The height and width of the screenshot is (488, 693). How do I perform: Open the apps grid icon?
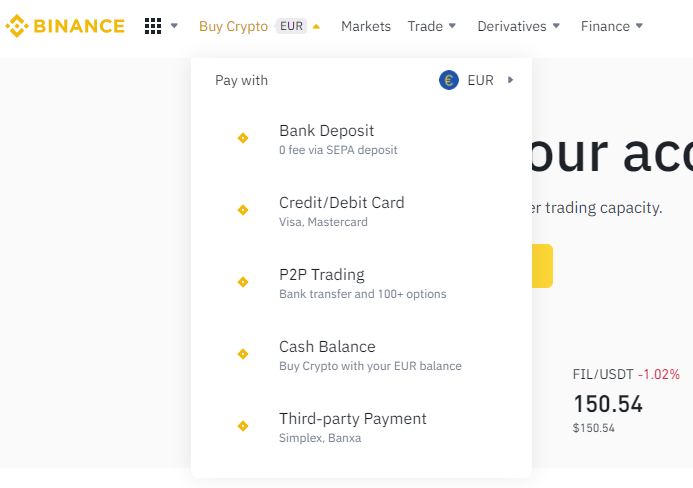click(153, 26)
